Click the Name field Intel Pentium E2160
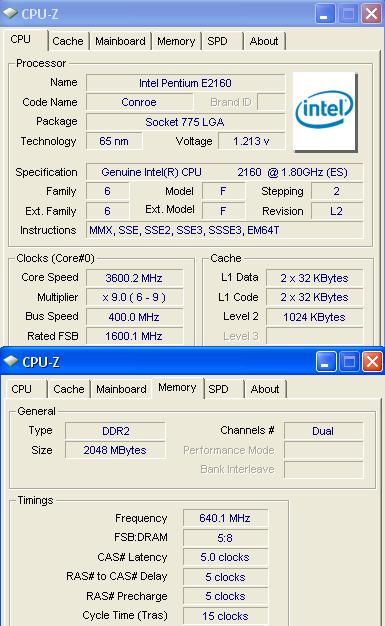 [x=185, y=83]
